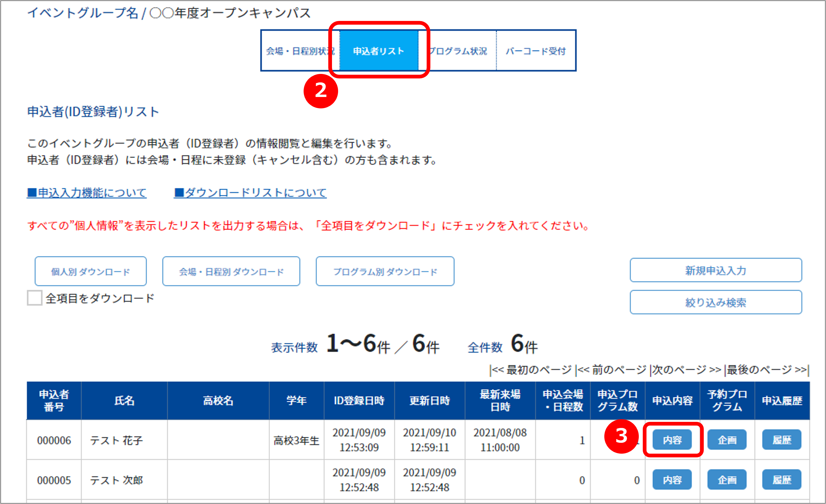Screen dimensions: 826x504
Task: Click 内容 button for テスト 花子
Action: point(672,439)
